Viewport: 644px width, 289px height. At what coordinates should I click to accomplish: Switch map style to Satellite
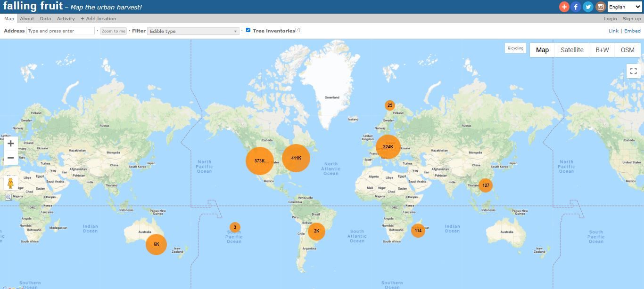pos(572,50)
